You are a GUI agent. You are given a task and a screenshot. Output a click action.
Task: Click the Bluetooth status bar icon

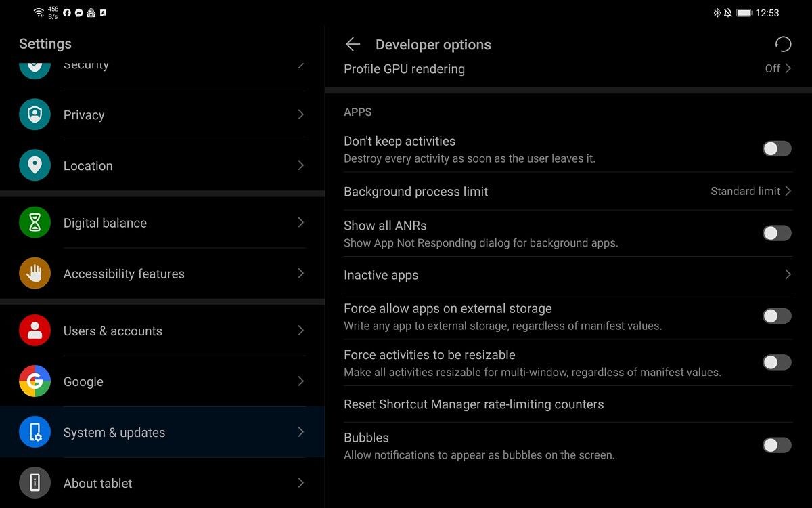pos(717,13)
